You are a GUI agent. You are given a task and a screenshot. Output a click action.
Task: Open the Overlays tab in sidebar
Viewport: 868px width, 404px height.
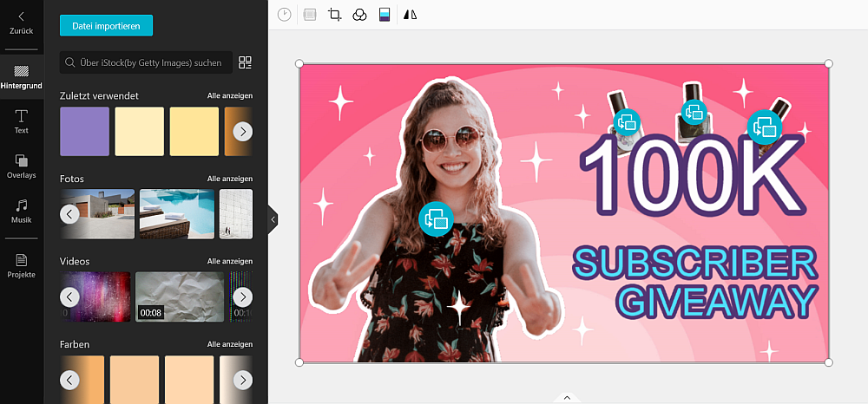coord(22,166)
